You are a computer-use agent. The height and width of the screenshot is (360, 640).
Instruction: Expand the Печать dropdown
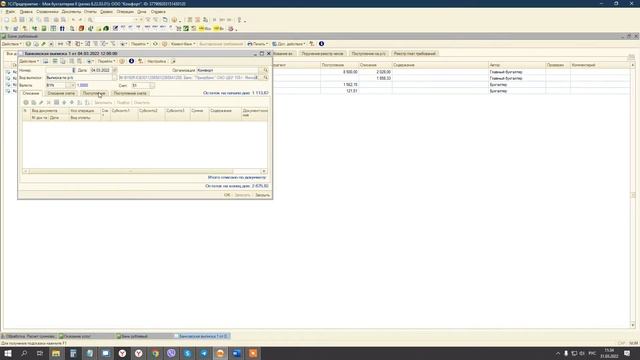258,44
